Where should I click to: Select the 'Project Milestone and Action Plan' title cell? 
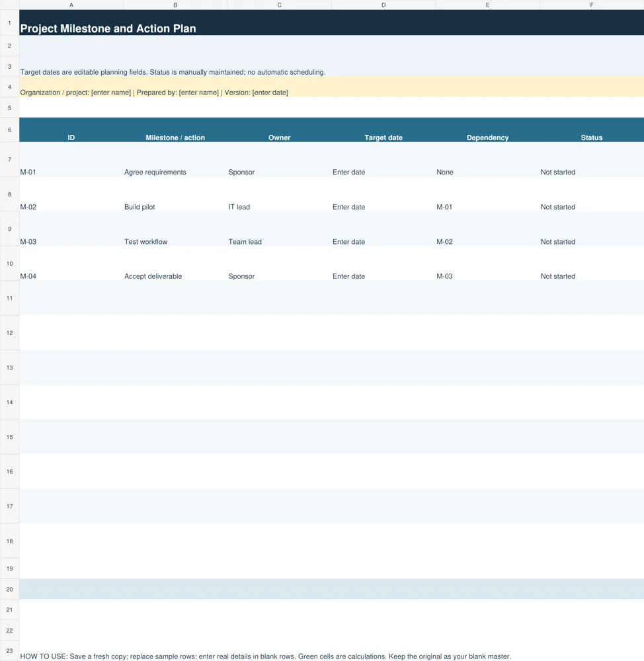click(x=331, y=22)
